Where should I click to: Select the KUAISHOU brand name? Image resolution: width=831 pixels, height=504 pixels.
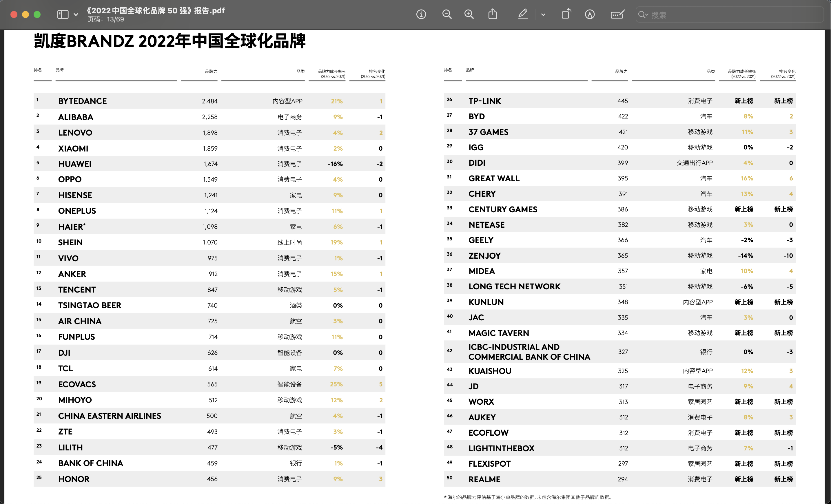[490, 371]
